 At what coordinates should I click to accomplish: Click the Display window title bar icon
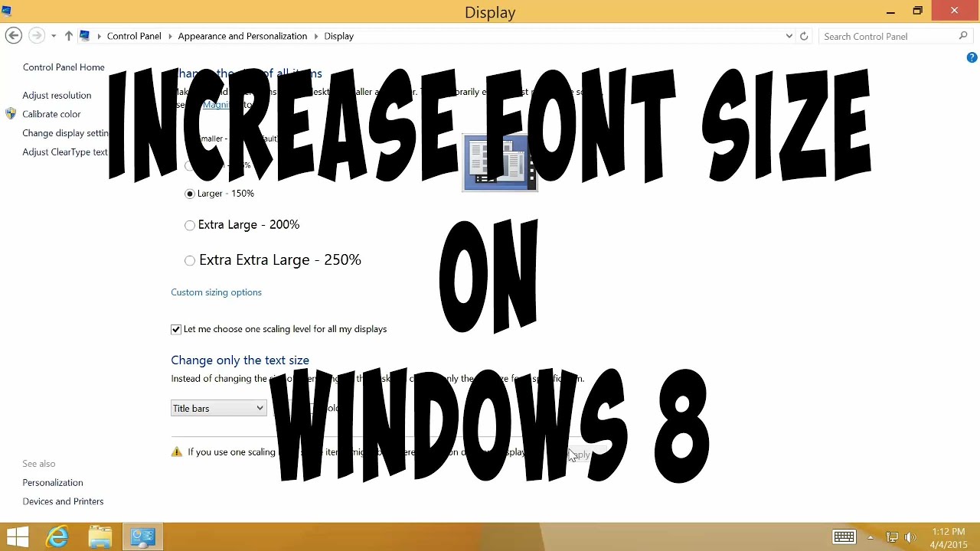(7, 11)
